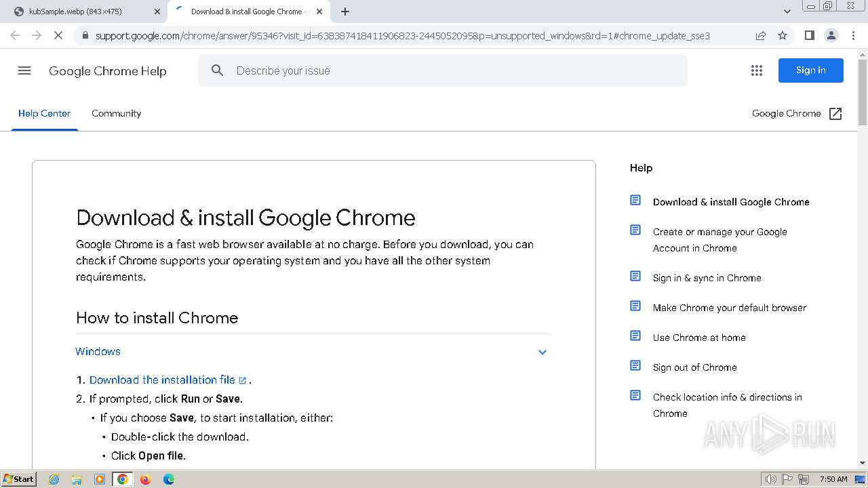Click the Action Center flag icon
The width and height of the screenshot is (868, 488).
coord(787,479)
